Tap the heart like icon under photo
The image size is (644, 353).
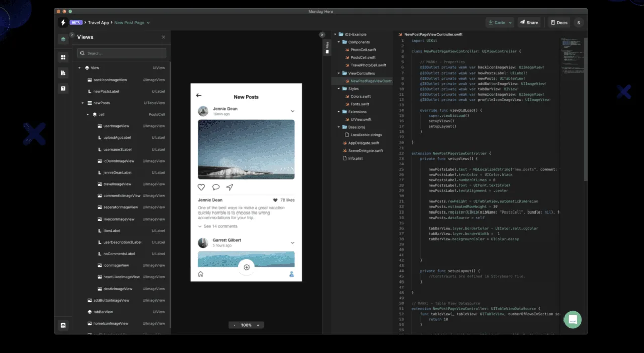pos(201,187)
